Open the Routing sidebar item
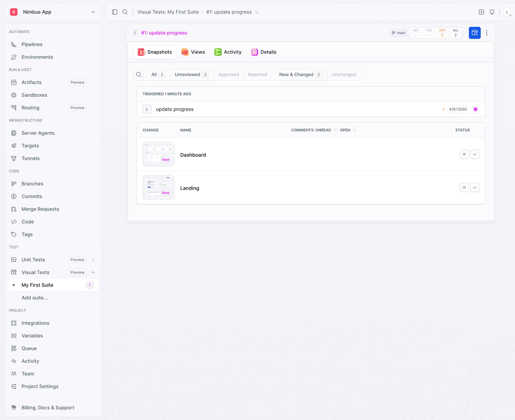Image resolution: width=515 pixels, height=420 pixels. pyautogui.click(x=53, y=108)
